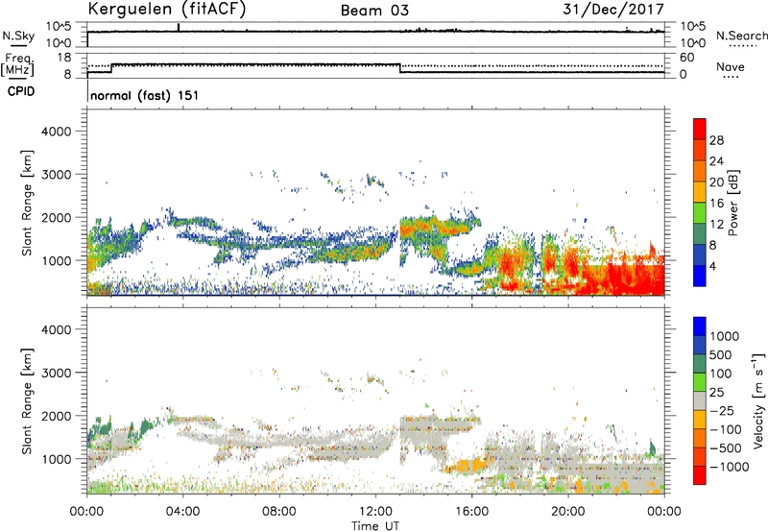Click the '28' tick on Power colorbar
The image size is (768, 532).
[716, 140]
